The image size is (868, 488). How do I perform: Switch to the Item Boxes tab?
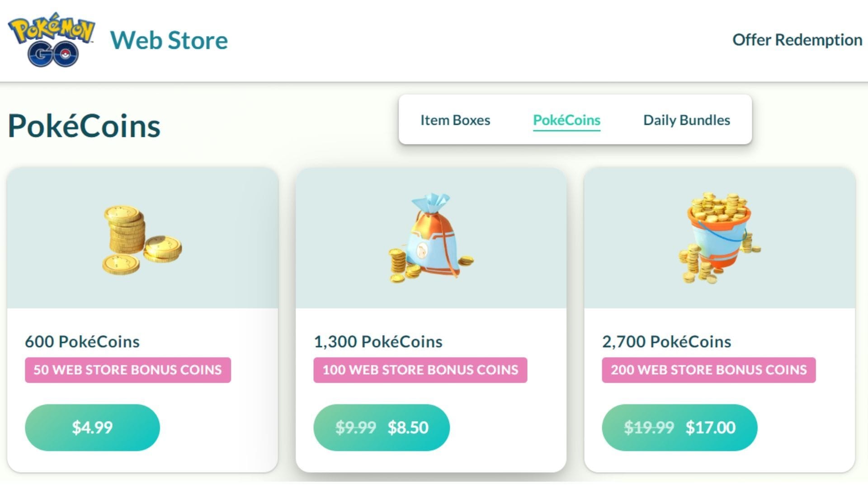tap(455, 120)
